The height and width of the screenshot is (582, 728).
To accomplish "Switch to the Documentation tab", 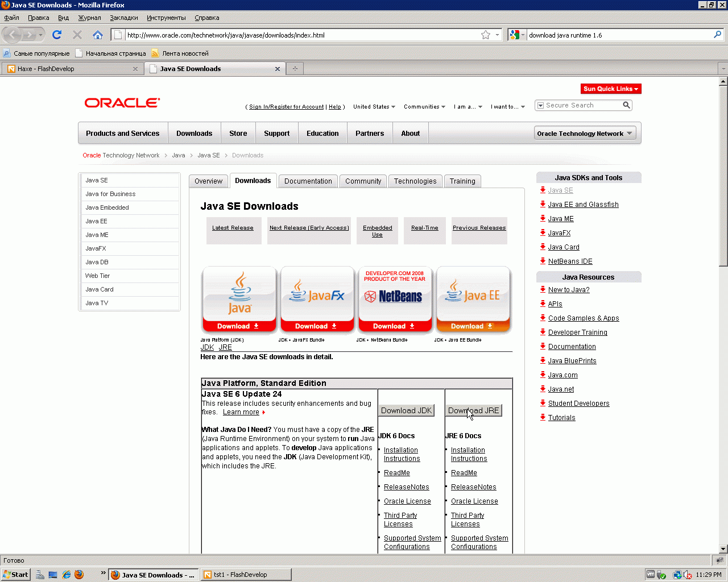I will click(x=308, y=181).
